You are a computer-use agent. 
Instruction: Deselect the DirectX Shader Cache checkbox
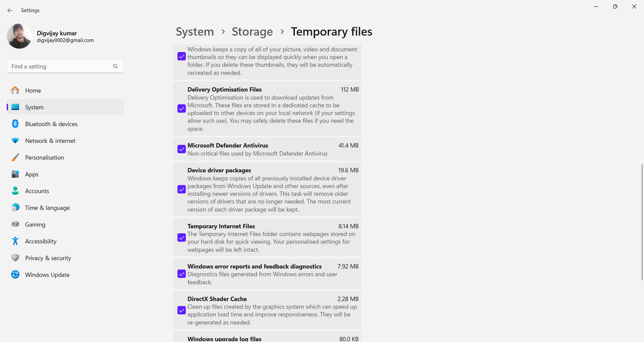(x=181, y=310)
